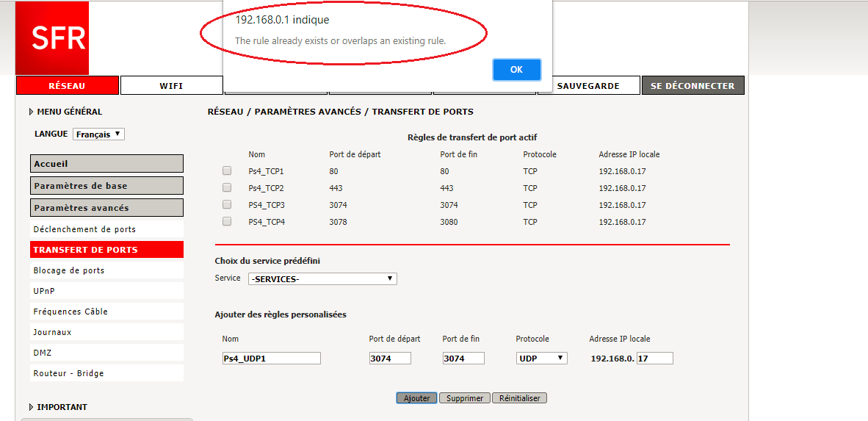Switch to the WIFI tab
868x421 pixels.
coord(171,86)
